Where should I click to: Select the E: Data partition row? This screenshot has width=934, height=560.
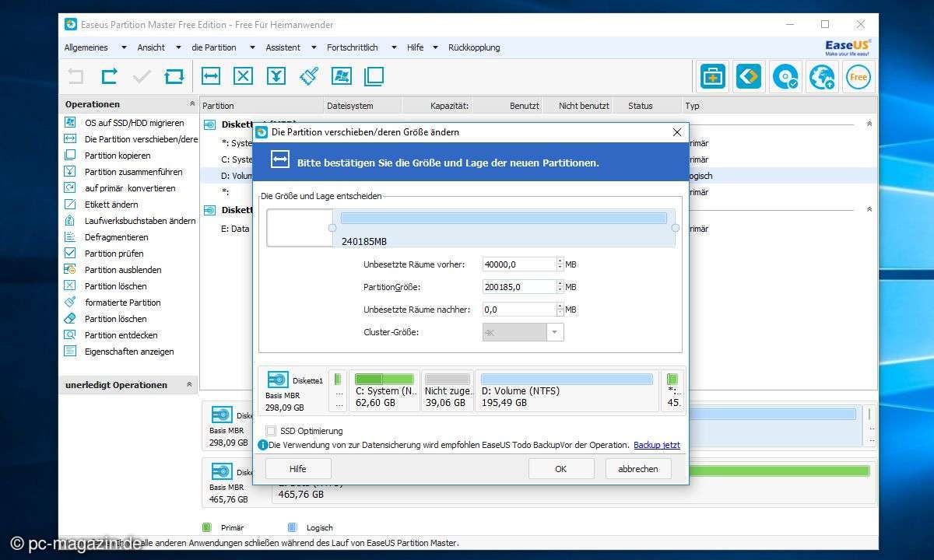(x=235, y=229)
